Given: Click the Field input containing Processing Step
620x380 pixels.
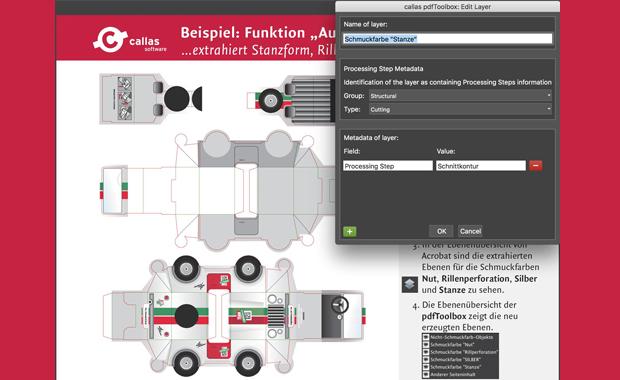Looking at the screenshot, I should coord(388,166).
